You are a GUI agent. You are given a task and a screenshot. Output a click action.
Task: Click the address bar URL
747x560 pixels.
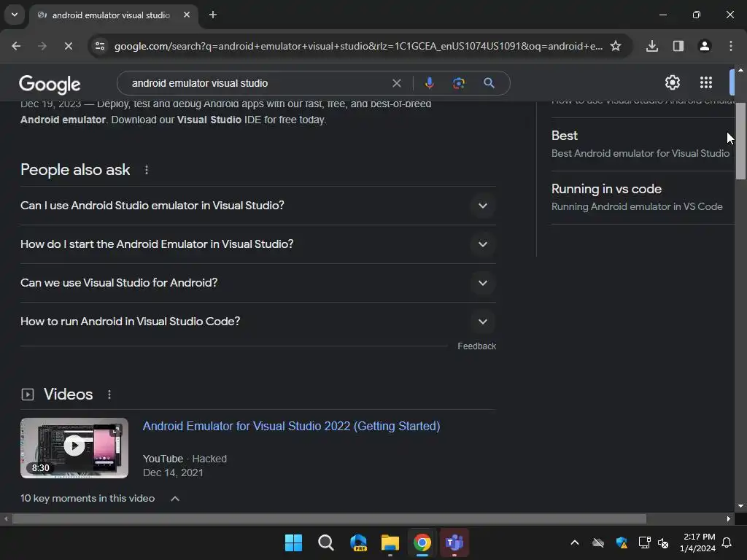tap(358, 46)
